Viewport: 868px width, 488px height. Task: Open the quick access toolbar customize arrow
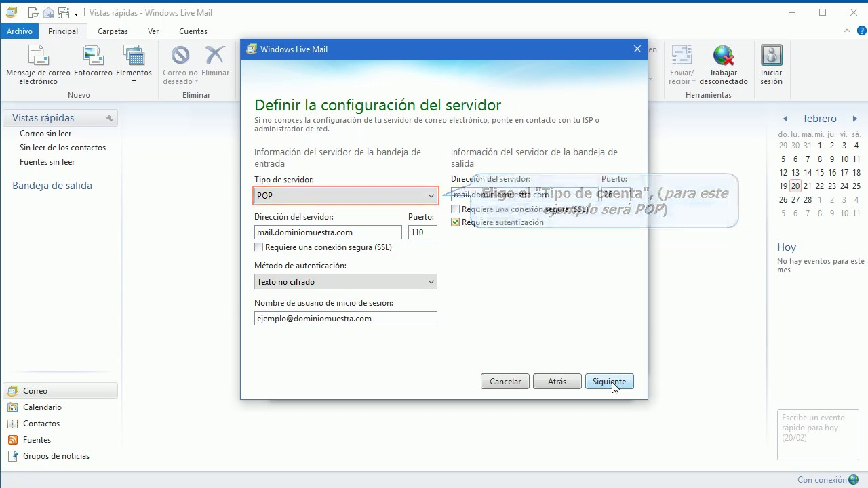click(x=76, y=14)
